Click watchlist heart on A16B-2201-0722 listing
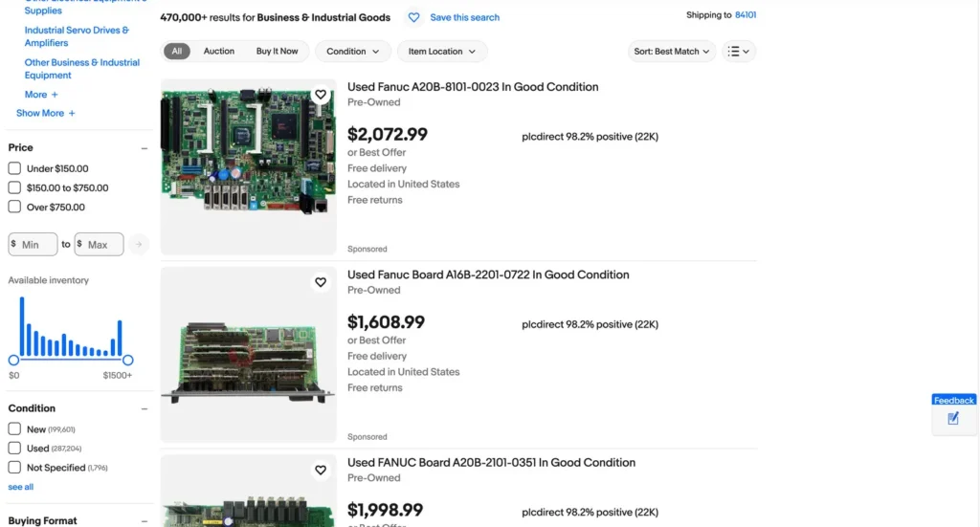Screen dimensions: 980x527 point(321,282)
